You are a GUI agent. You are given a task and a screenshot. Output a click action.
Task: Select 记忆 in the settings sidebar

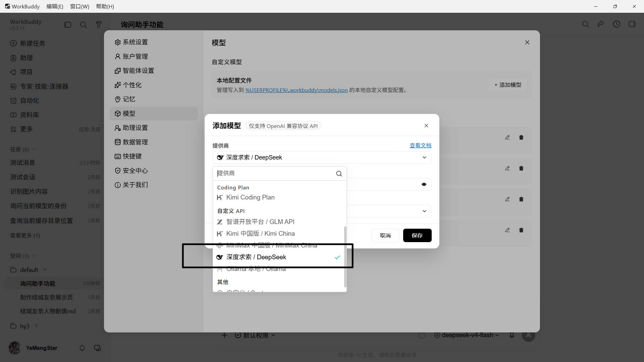click(x=154, y=99)
